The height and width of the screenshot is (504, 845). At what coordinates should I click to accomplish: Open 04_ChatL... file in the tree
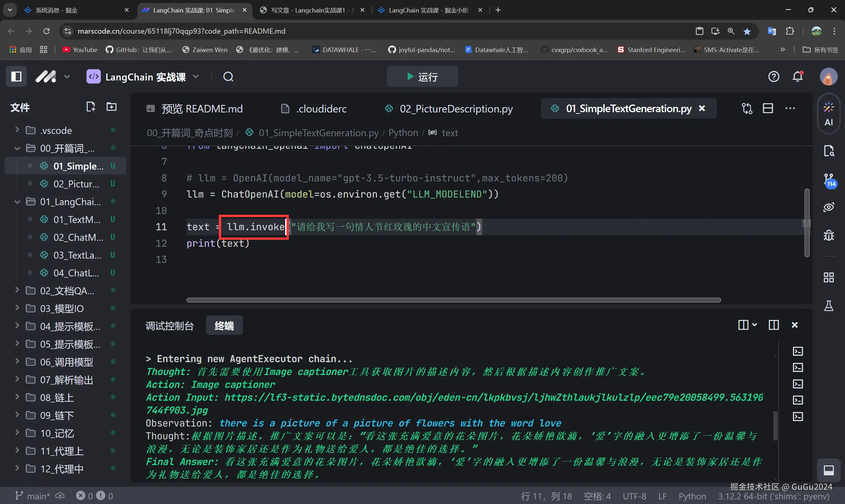tap(76, 273)
